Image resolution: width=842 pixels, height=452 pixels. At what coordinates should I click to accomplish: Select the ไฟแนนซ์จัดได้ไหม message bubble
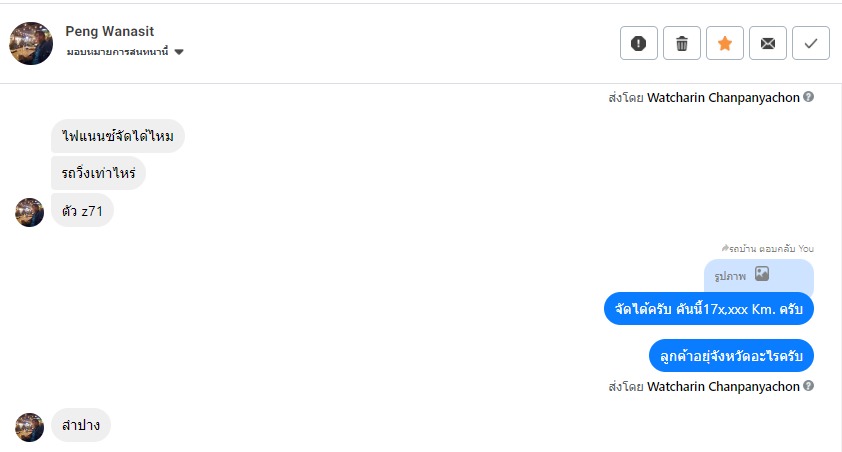(118, 136)
